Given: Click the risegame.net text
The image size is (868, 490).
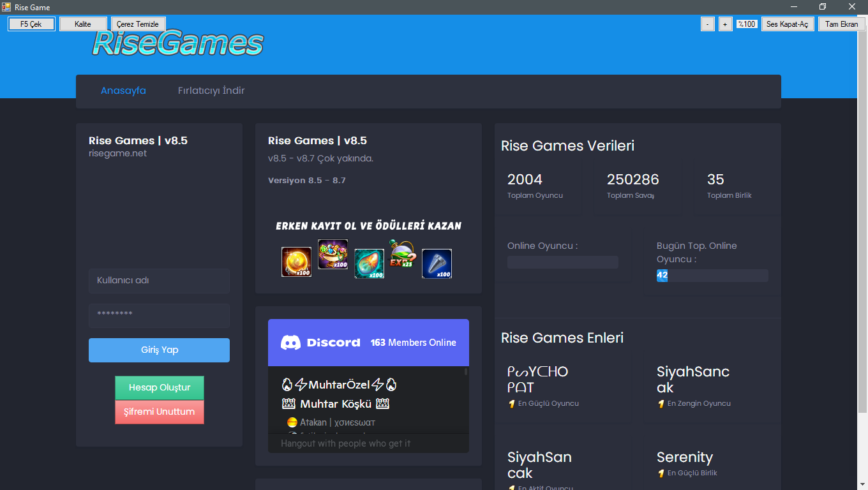Looking at the screenshot, I should 117,153.
